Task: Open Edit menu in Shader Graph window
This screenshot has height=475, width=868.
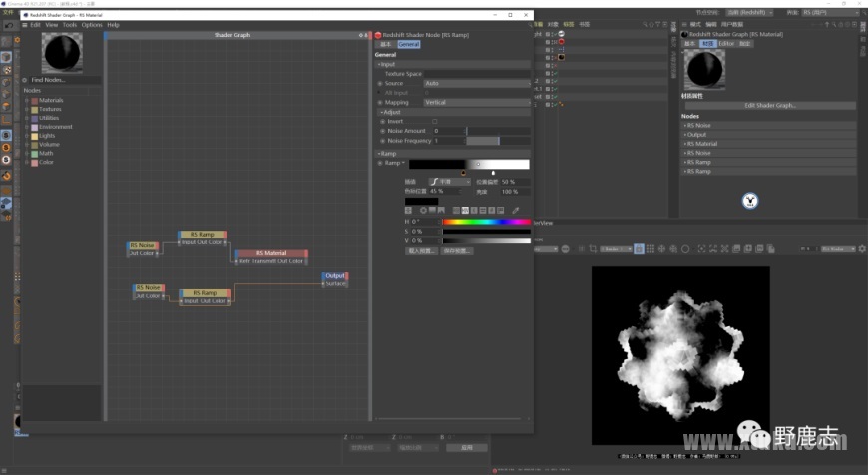Action: click(36, 25)
